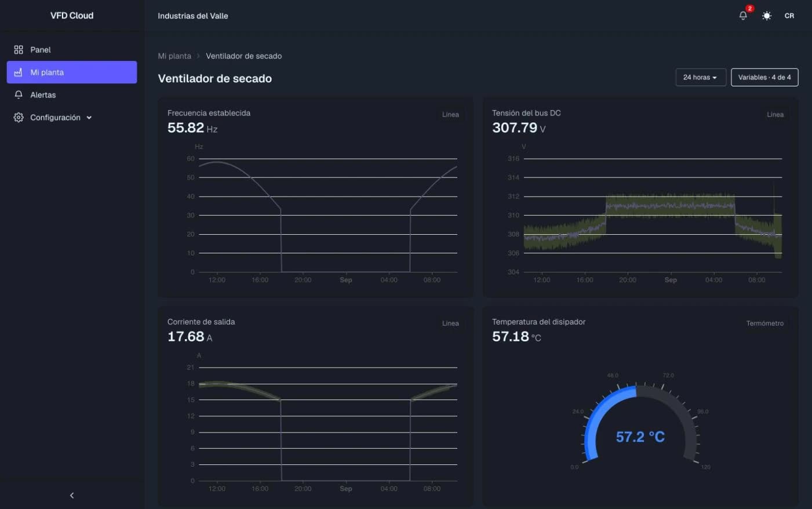This screenshot has height=509, width=812.
Task: Click the Configuración gear icon
Action: (x=19, y=118)
